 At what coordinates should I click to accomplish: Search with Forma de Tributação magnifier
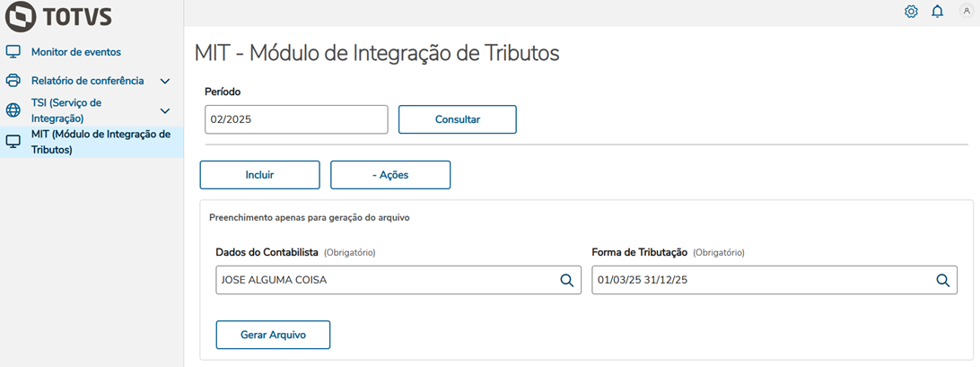[x=943, y=280]
